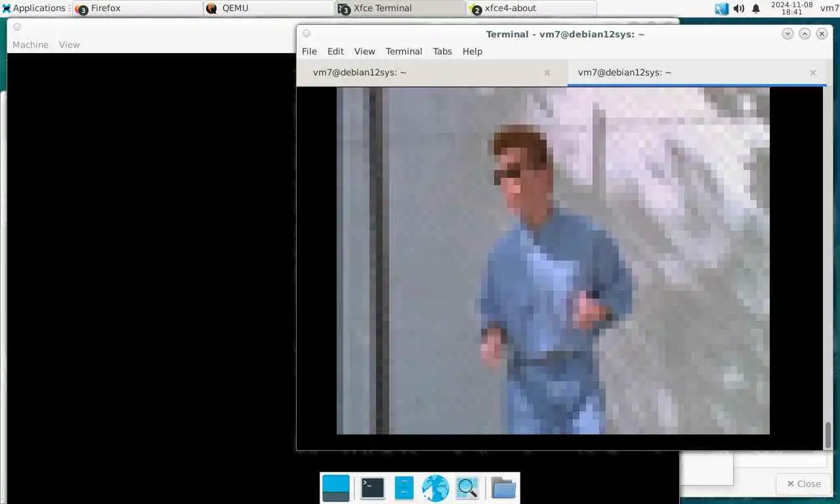This screenshot has width=840, height=504.
Task: Click the network status tray icon
Action: [722, 9]
